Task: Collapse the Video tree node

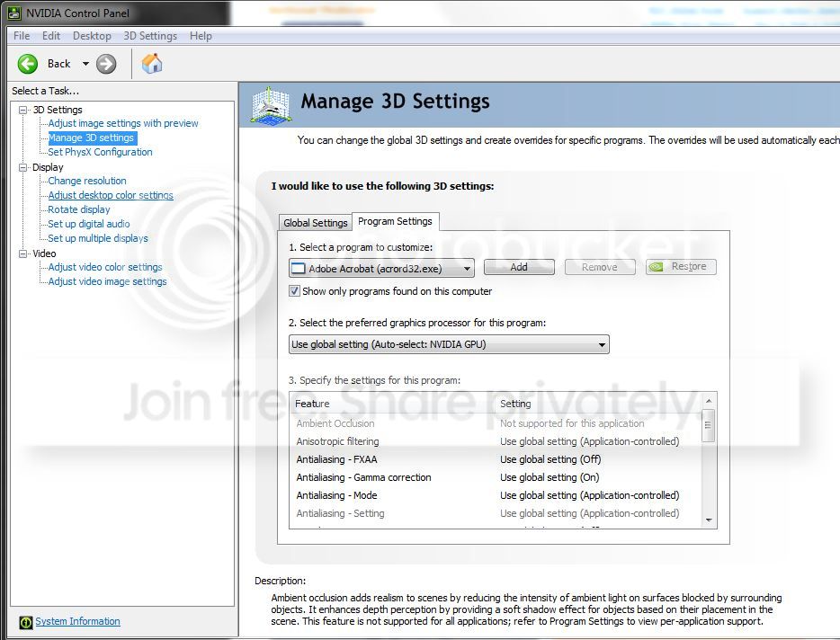Action: tap(23, 253)
